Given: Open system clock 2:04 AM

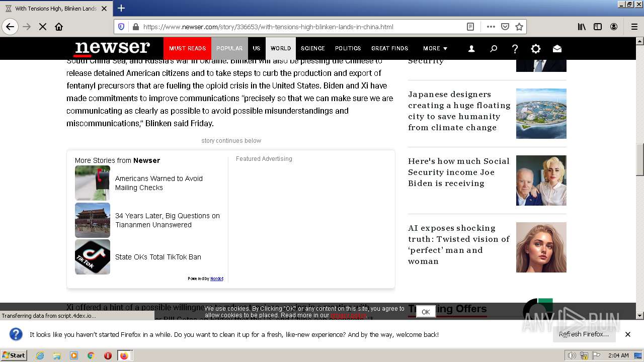Looking at the screenshot, I should tap(618, 355).
